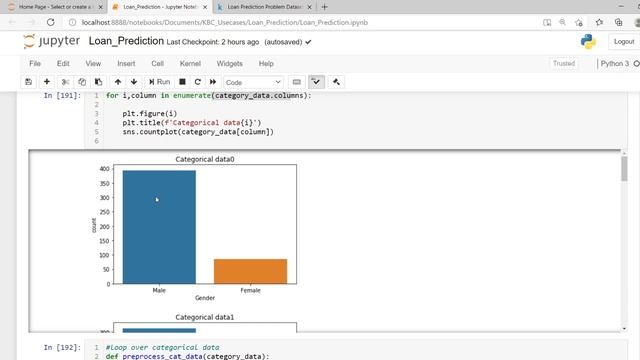The width and height of the screenshot is (640, 360).
Task: Copy selected cells icon in toolbar
Action: coord(82,82)
